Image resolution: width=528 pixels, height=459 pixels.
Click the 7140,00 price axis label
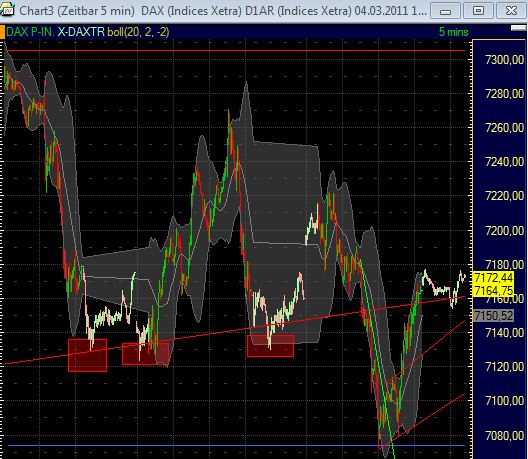[x=504, y=333]
